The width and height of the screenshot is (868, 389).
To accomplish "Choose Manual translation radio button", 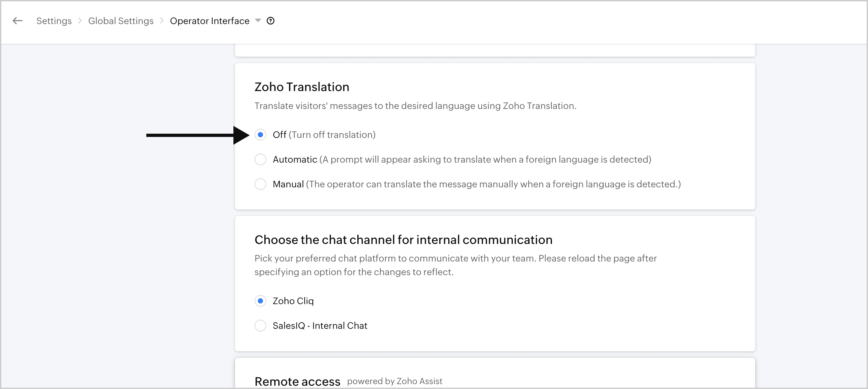I will coord(260,184).
